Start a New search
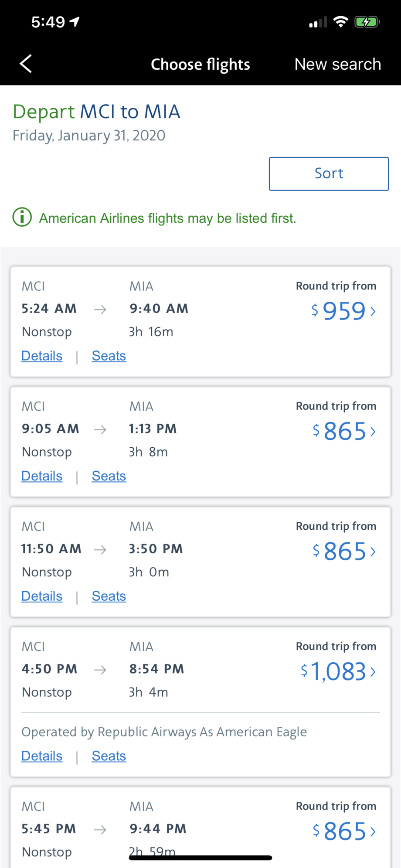The height and width of the screenshot is (868, 401). click(338, 64)
